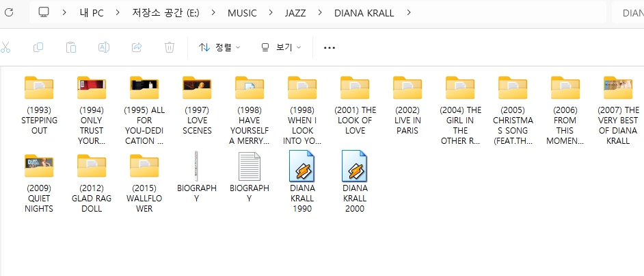Click "(2007) THE VERY BEST OF DIANA KRALL" label

[x=618, y=125]
